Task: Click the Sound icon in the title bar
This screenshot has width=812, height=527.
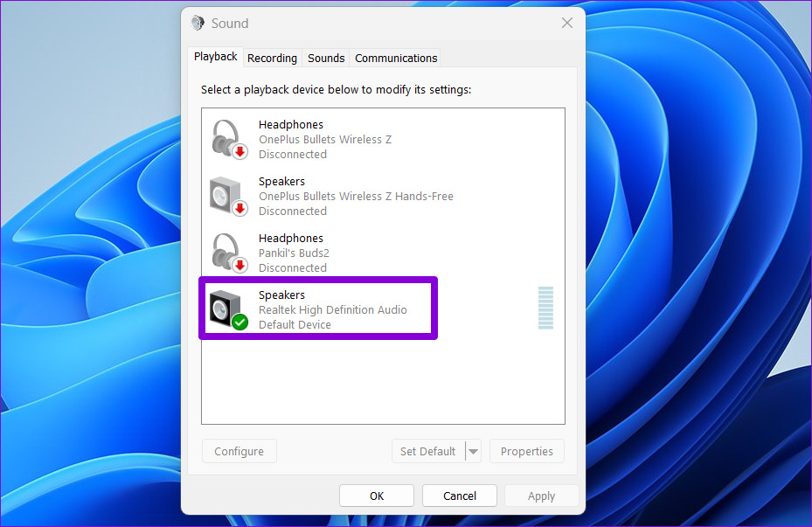Action: 197,23
